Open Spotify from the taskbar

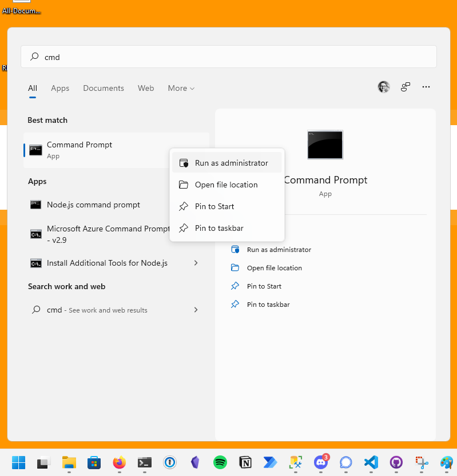tap(220, 462)
